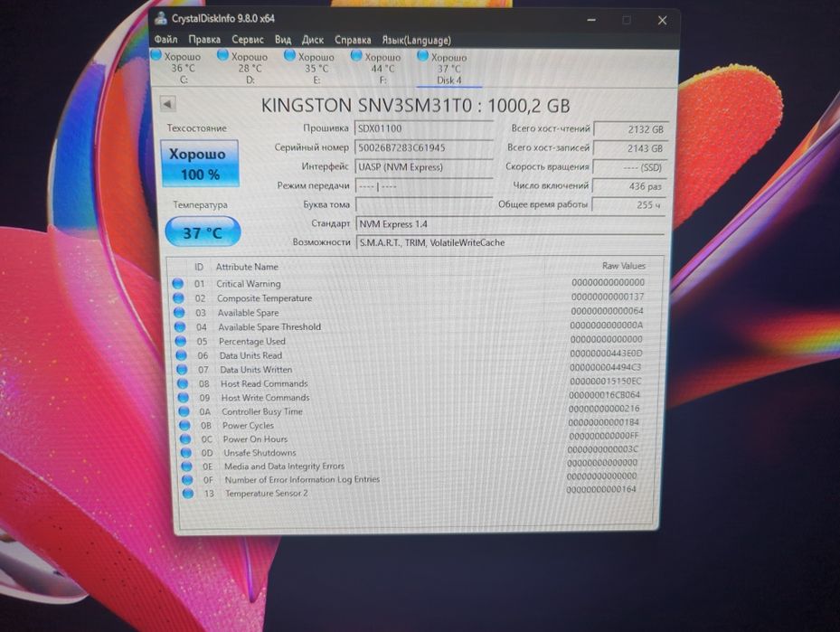Click the status icon for Unsafe Shutdowns
This screenshot has width=840, height=632.
(186, 453)
